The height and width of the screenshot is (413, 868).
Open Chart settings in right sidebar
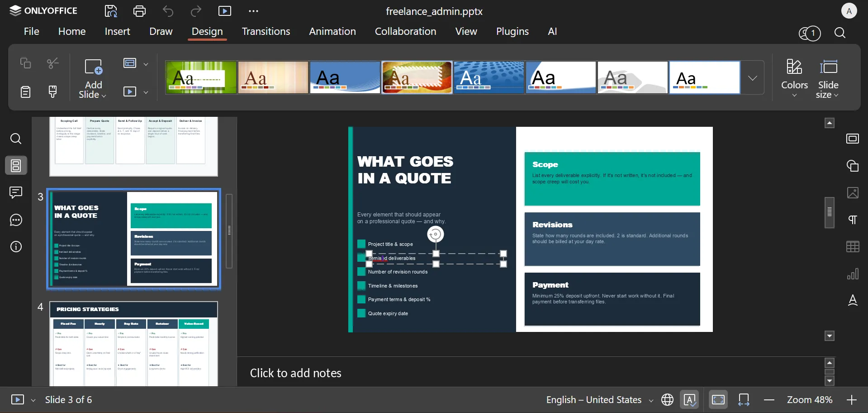[x=853, y=274]
